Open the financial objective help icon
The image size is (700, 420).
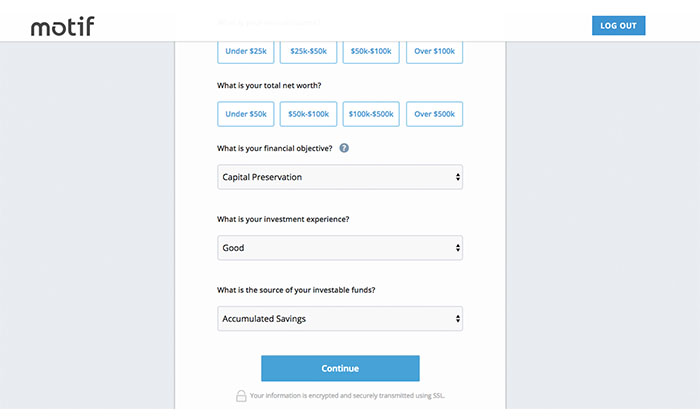(344, 148)
